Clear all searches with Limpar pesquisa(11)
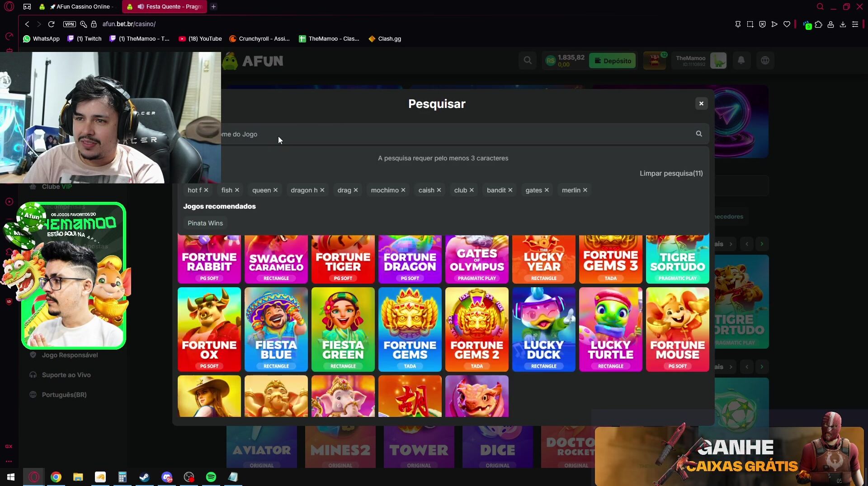 pos(671,173)
